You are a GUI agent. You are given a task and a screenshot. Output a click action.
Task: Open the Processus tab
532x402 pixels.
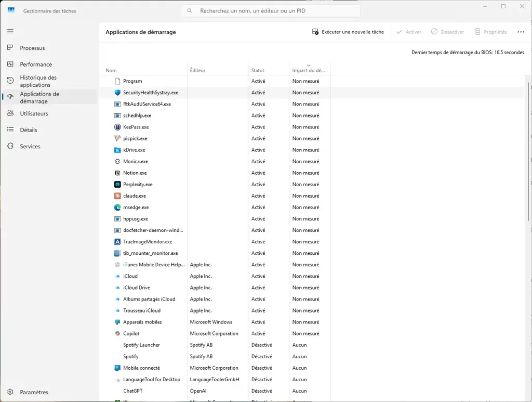pos(49,48)
